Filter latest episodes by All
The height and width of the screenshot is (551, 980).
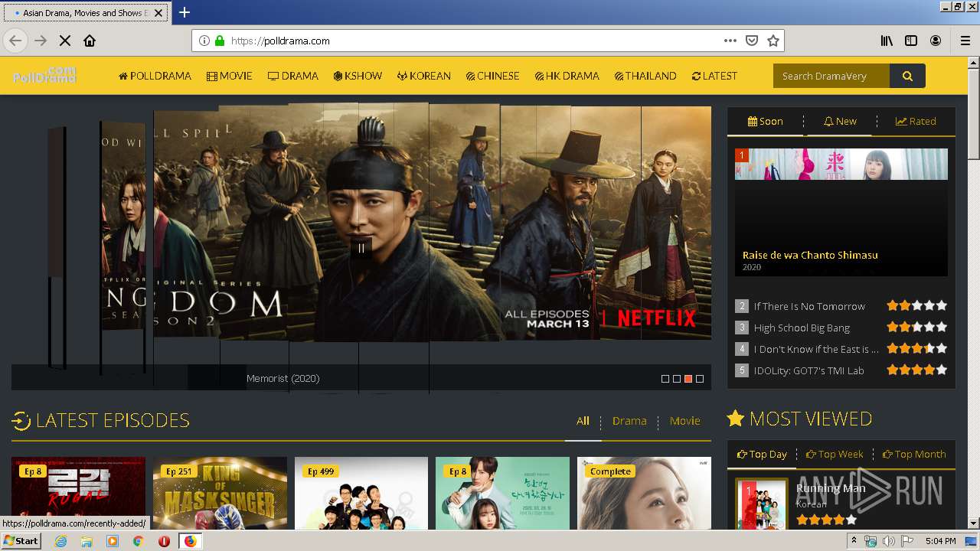(x=583, y=420)
